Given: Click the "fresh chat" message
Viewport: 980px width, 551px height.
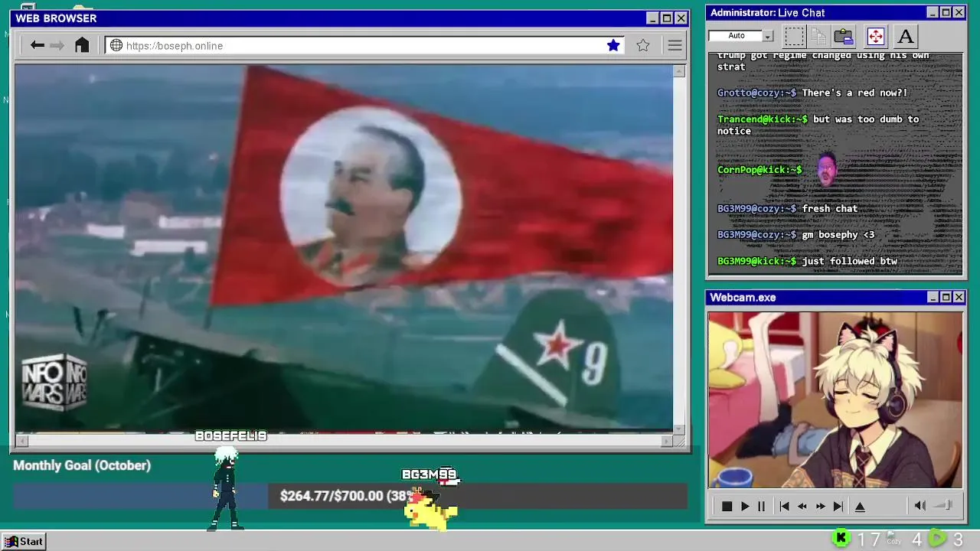Looking at the screenshot, I should 830,208.
